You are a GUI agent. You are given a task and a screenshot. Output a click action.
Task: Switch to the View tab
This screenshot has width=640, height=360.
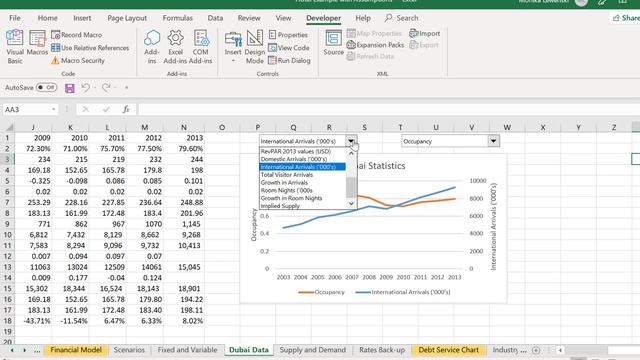[283, 18]
